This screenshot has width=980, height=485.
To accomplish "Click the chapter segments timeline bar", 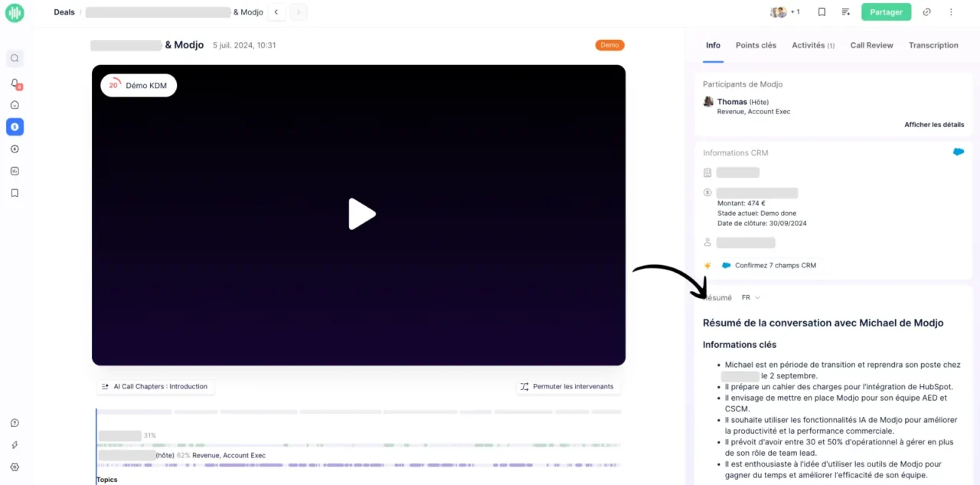I will (x=359, y=412).
